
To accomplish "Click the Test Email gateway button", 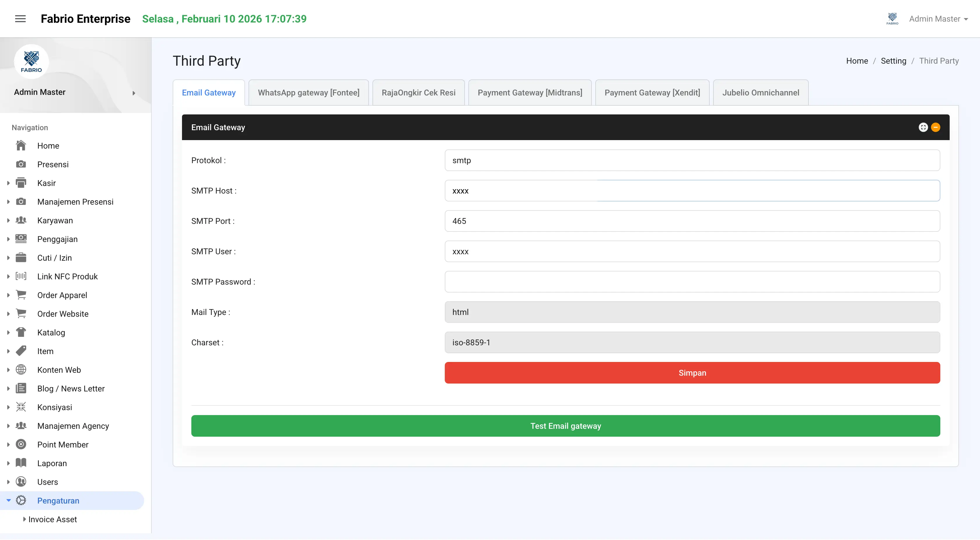I will pyautogui.click(x=565, y=425).
